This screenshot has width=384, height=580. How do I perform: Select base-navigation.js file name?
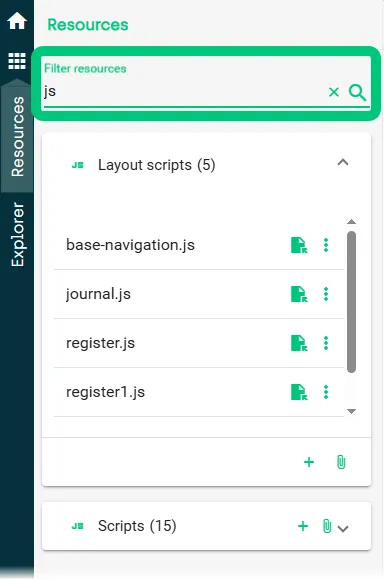tap(130, 245)
